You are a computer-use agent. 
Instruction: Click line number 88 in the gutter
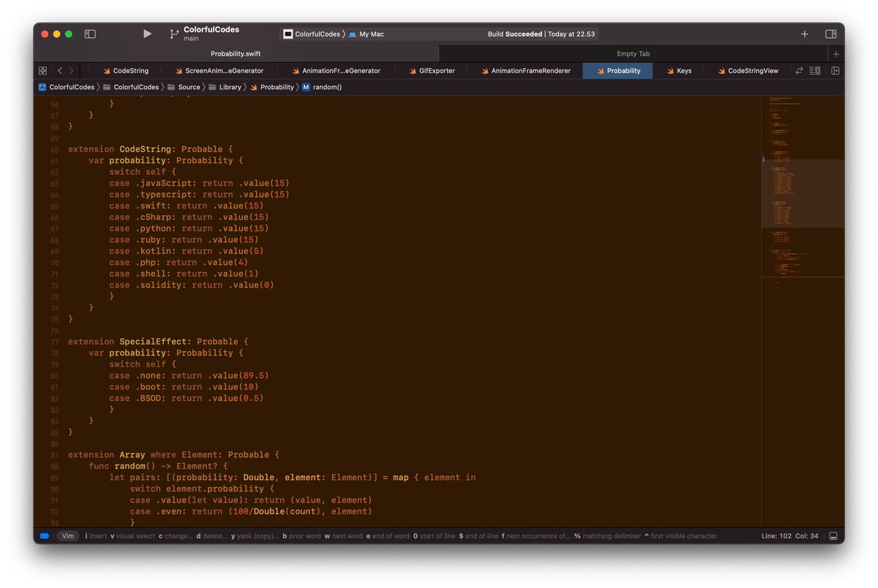pos(54,466)
